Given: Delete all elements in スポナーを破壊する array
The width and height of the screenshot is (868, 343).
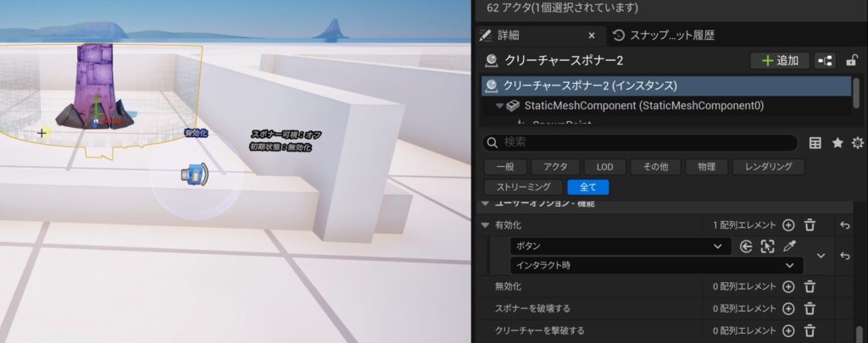Looking at the screenshot, I should point(810,308).
